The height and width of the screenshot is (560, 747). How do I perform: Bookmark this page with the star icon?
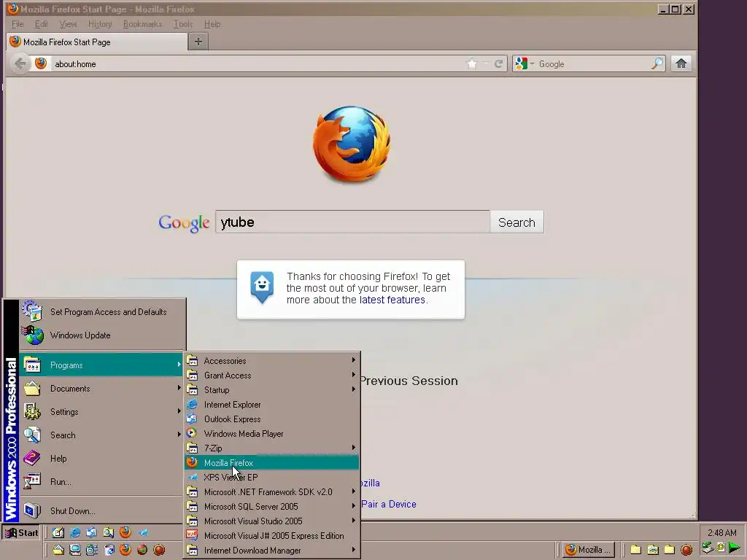tap(472, 63)
